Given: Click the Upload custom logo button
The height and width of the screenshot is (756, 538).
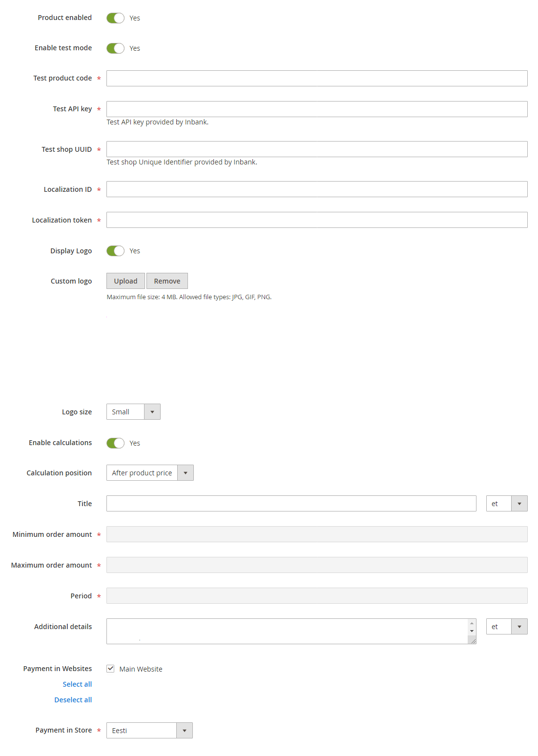Looking at the screenshot, I should pyautogui.click(x=125, y=281).
